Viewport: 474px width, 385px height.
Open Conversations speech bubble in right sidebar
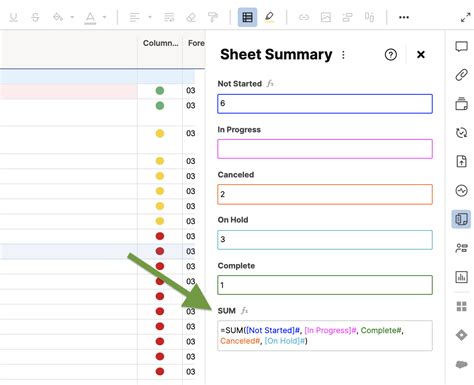pyautogui.click(x=461, y=47)
